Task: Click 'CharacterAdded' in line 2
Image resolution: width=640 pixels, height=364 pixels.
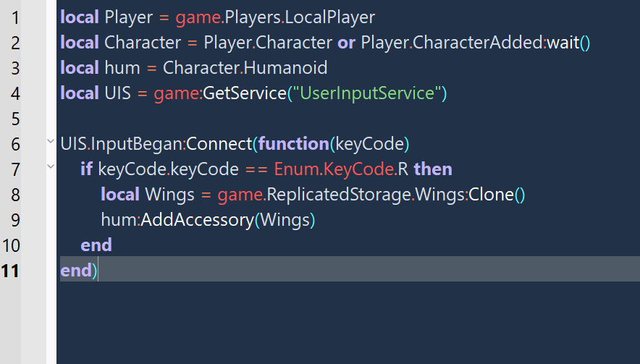Action: point(478,43)
